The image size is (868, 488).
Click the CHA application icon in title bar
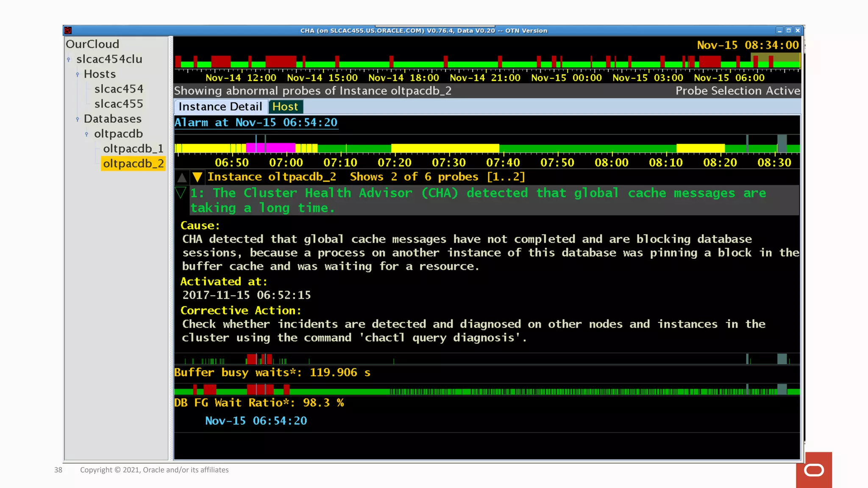click(x=68, y=30)
